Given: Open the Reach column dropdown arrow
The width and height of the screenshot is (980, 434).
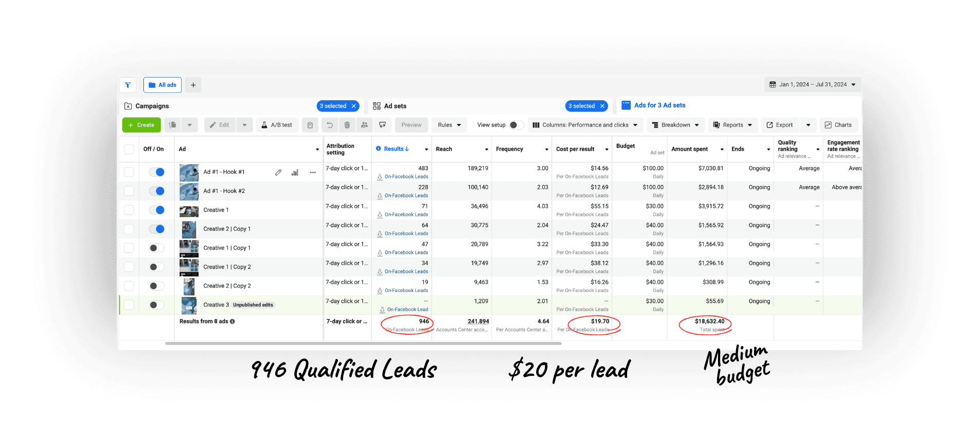Looking at the screenshot, I should point(486,150).
